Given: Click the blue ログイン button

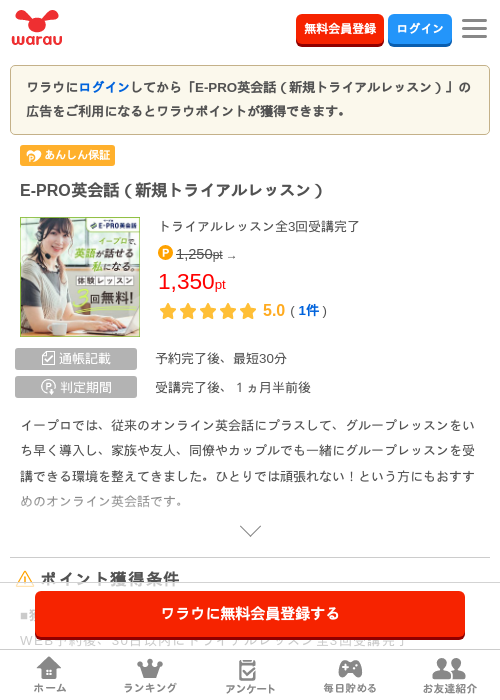Looking at the screenshot, I should pyautogui.click(x=420, y=29).
